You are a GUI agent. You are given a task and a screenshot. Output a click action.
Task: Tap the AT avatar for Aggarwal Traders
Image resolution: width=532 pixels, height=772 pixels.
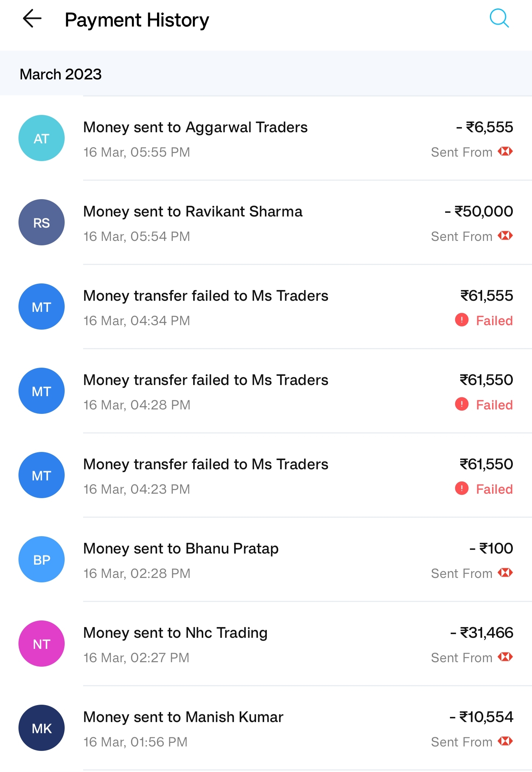click(41, 138)
